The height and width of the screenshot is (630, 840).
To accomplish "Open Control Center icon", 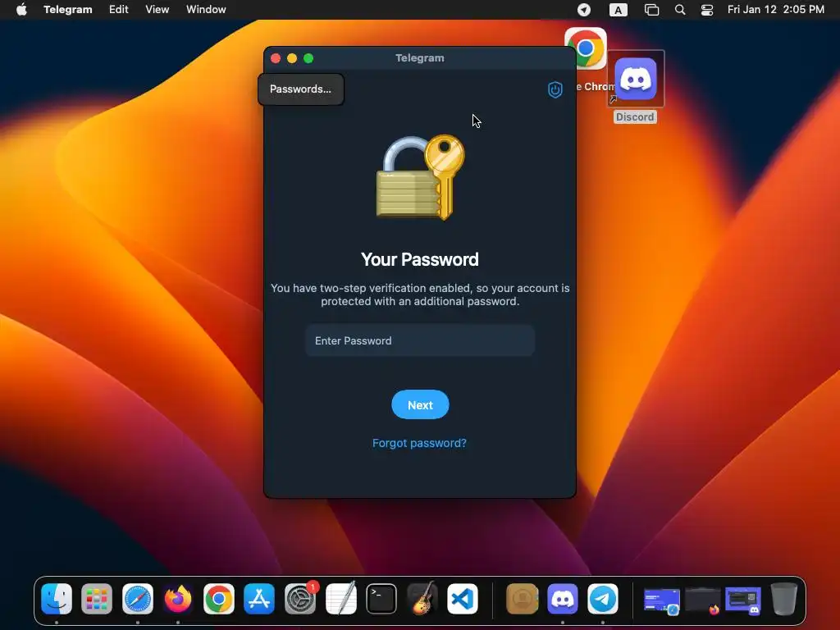I will (707, 10).
